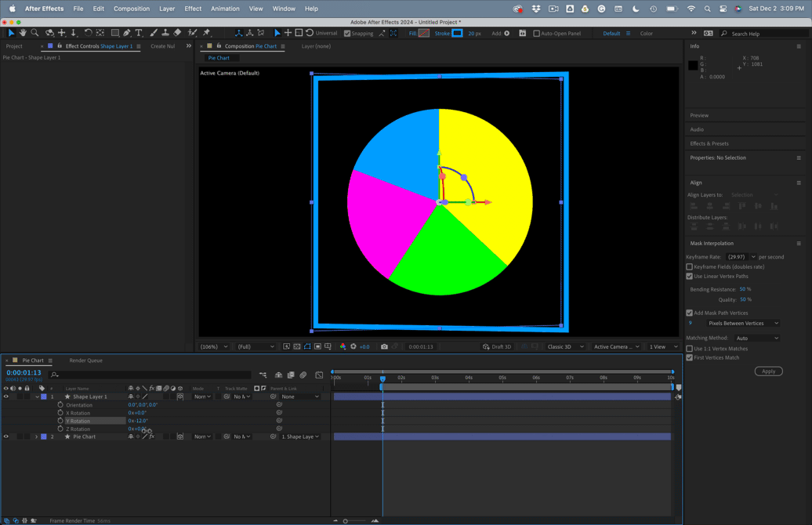Open the Preview panel
This screenshot has height=525, width=812.
(x=699, y=115)
